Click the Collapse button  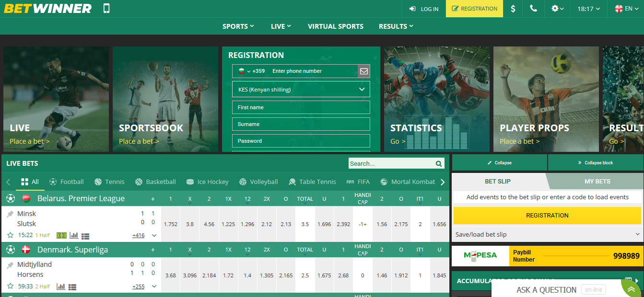[499, 163]
